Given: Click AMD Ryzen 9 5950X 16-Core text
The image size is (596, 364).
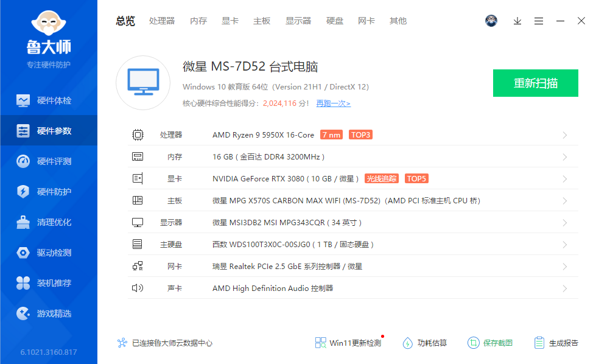Looking at the screenshot, I should (264, 135).
